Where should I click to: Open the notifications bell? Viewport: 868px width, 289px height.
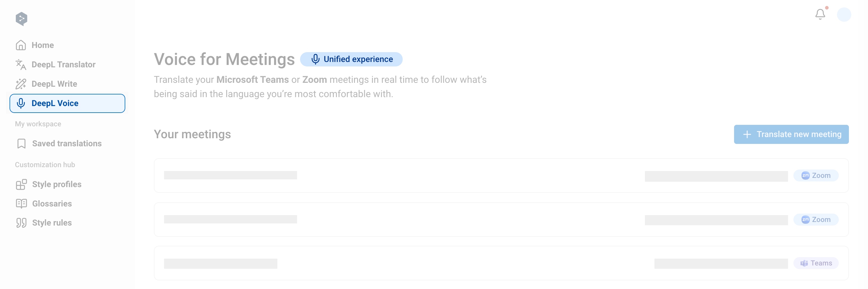coord(820,15)
